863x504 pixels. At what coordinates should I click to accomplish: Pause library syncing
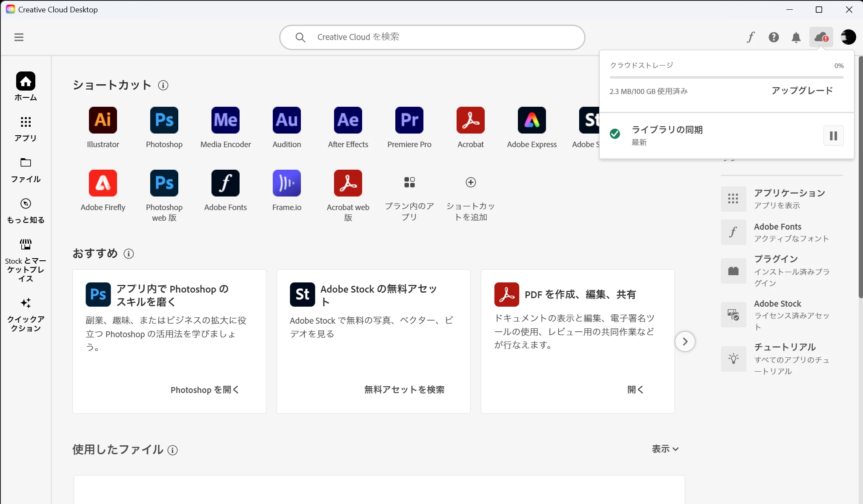tap(833, 136)
